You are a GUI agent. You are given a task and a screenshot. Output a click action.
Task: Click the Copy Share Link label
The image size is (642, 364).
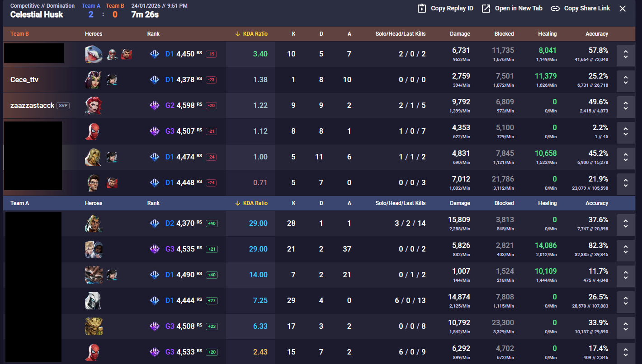click(587, 8)
